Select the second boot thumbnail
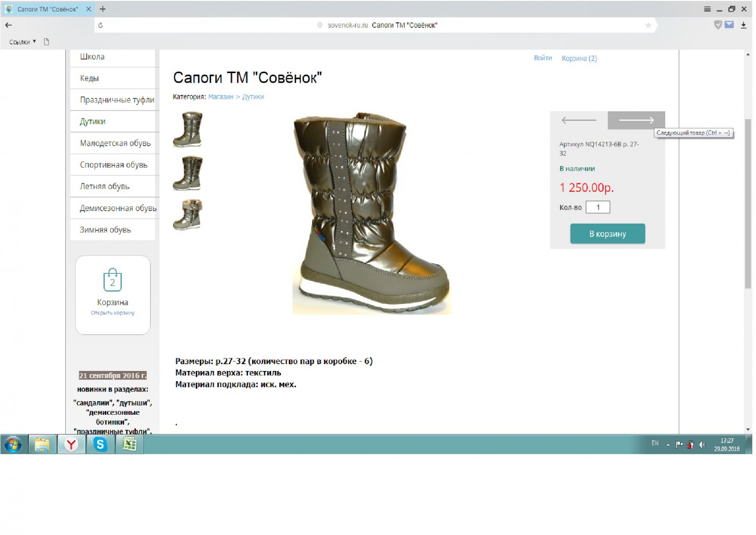 coord(187,173)
